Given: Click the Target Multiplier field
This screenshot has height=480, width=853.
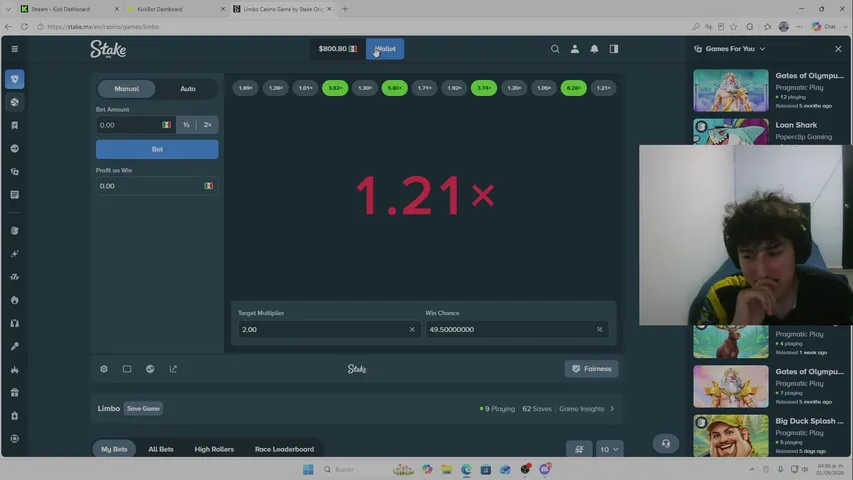Looking at the screenshot, I should (x=329, y=329).
